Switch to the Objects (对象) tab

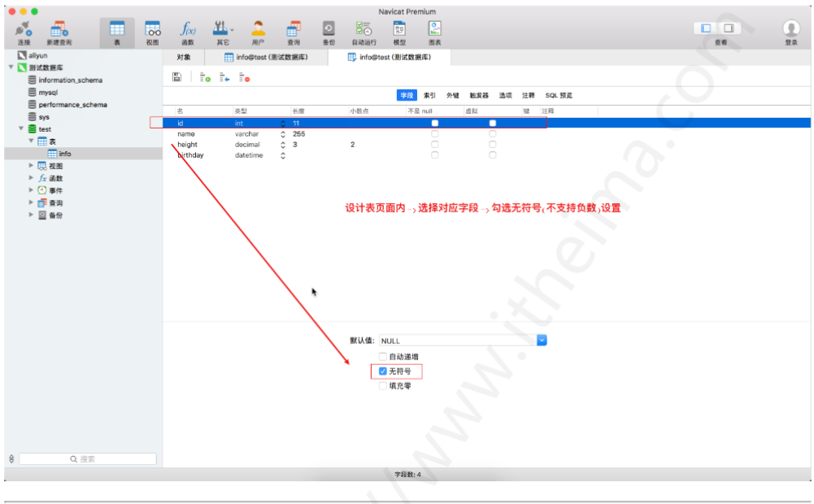pyautogui.click(x=184, y=57)
